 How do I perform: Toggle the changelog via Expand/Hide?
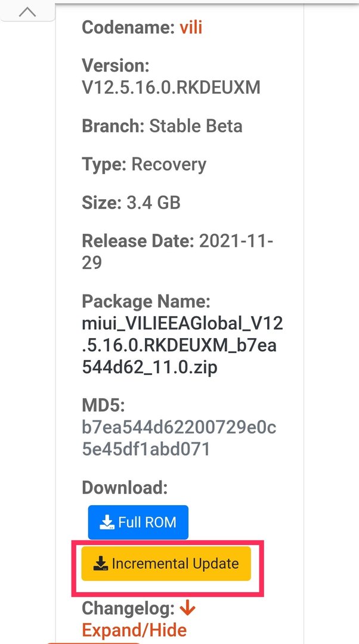pos(134,630)
